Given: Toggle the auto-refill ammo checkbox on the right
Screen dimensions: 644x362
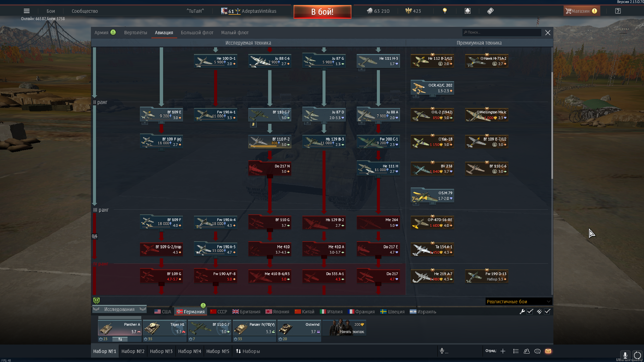Looking at the screenshot, I should 547,311.
